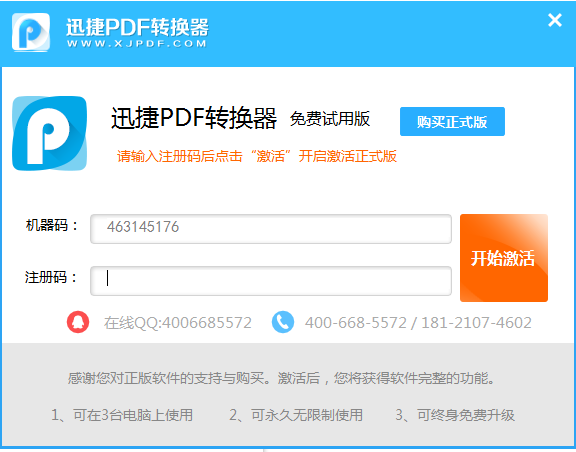Image resolution: width=576 pixels, height=452 pixels.
Task: Click the 注册码 label
Action: (x=51, y=277)
